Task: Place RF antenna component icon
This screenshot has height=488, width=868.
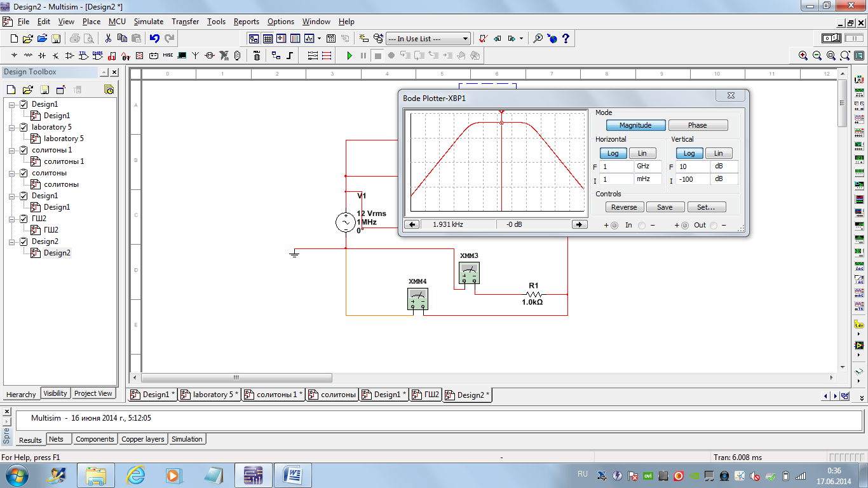Action: pos(196,56)
